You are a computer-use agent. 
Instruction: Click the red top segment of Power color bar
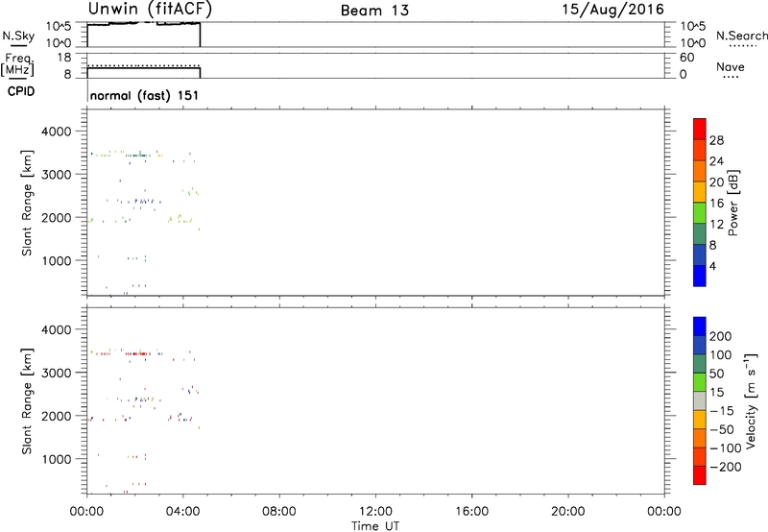point(700,128)
